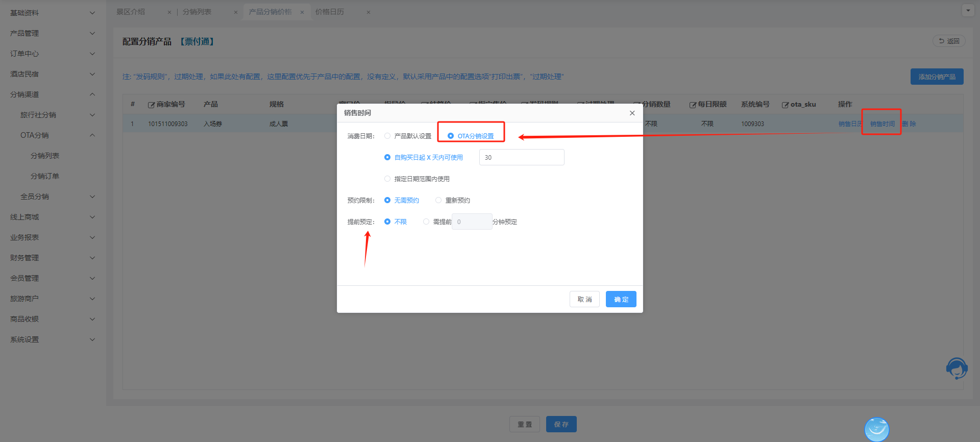
Task: Expand the 财务管理 sidebar section
Action: point(51,258)
